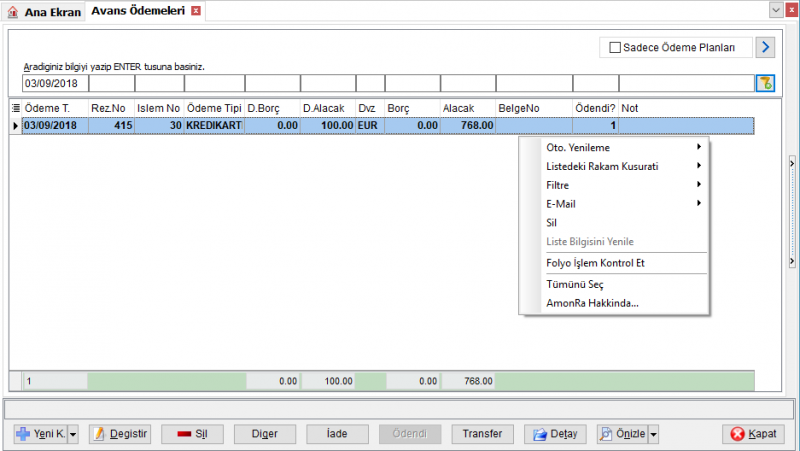Click the İade button
The height and width of the screenshot is (451, 800).
point(337,434)
